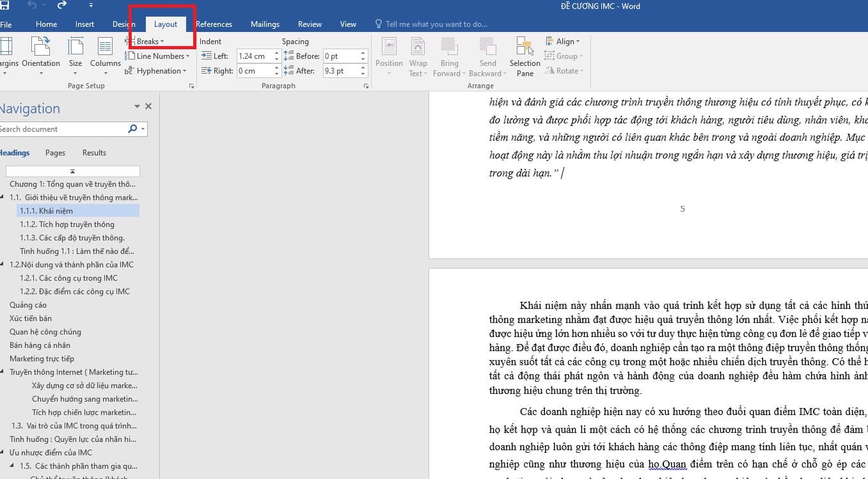Open Navigation pane options arrow

click(x=137, y=107)
